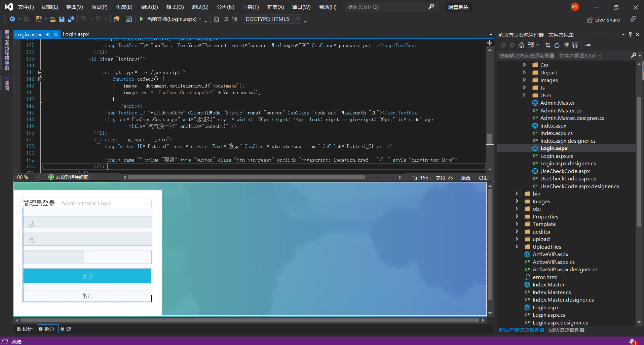This screenshot has width=644, height=345.
Task: Open the open-documents list dropdown arrow
Action: [491, 35]
